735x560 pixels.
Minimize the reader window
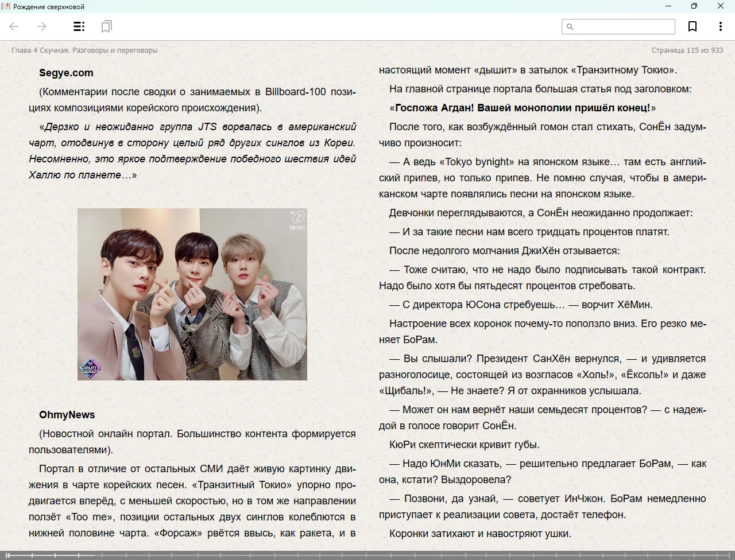click(x=668, y=6)
